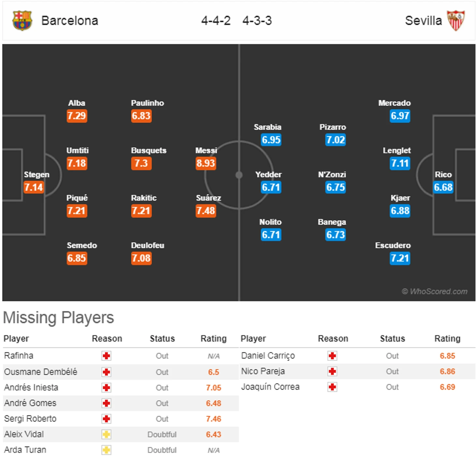Click the WhoScored.com watermark
476x462 pixels.
click(435, 291)
